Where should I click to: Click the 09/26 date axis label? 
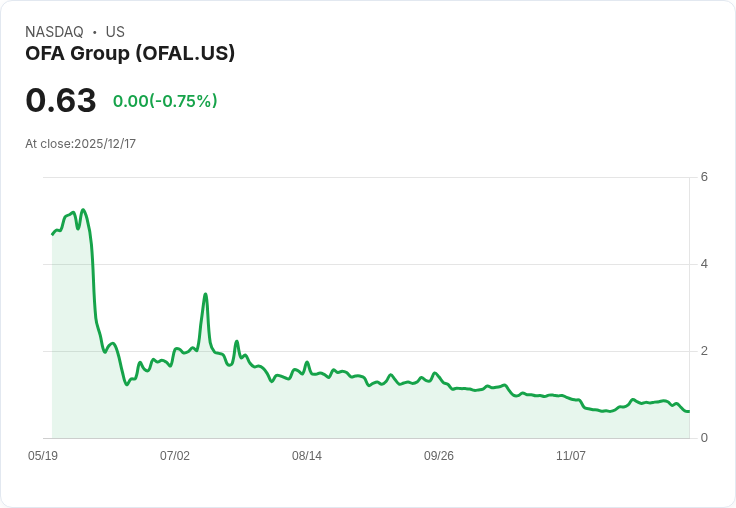(438, 455)
